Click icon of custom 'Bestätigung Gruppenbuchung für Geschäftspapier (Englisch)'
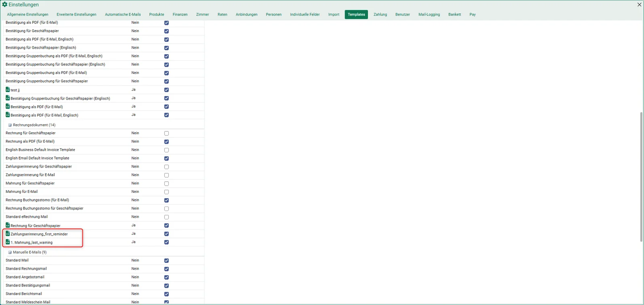 tap(8, 98)
